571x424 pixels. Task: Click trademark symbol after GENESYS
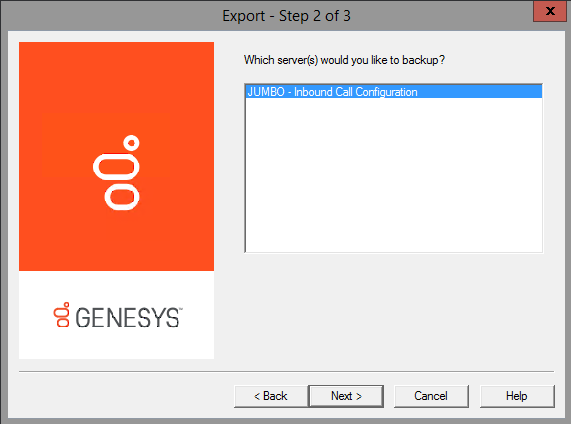181,309
